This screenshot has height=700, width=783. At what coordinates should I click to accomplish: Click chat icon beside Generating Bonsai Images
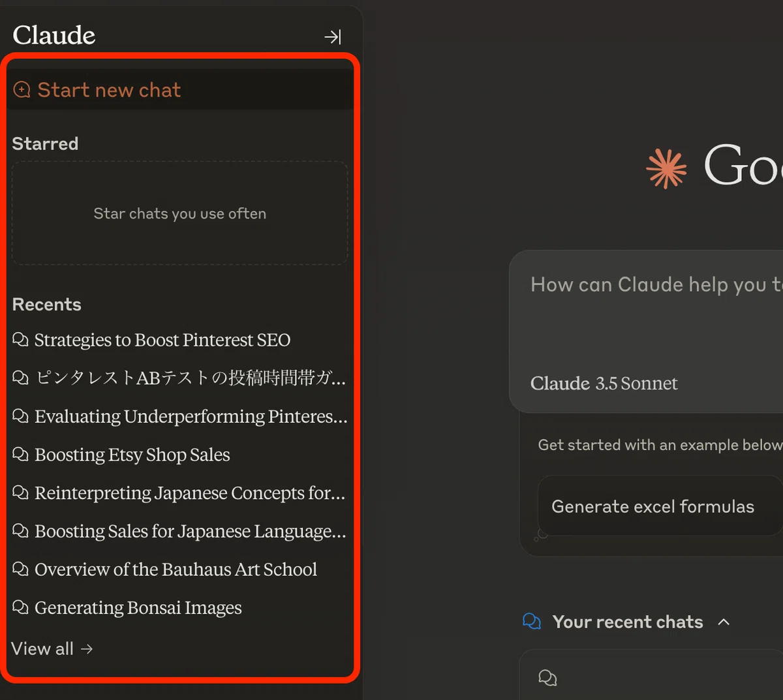click(20, 607)
